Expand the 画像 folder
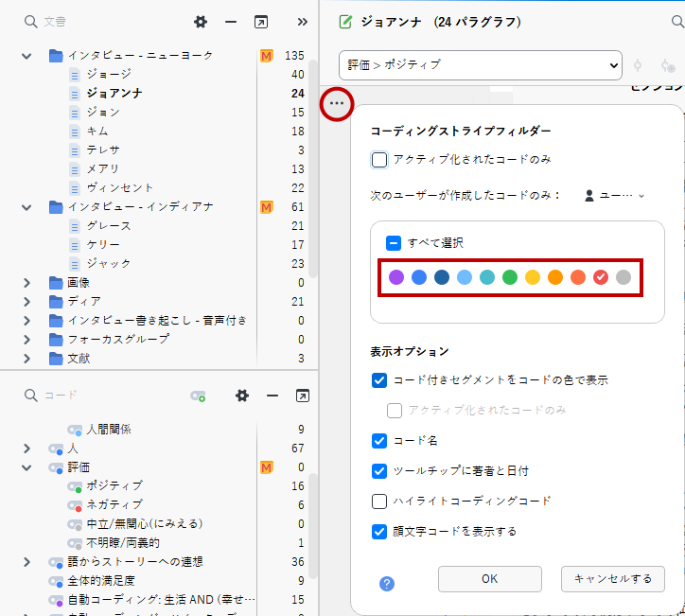 coord(27,283)
